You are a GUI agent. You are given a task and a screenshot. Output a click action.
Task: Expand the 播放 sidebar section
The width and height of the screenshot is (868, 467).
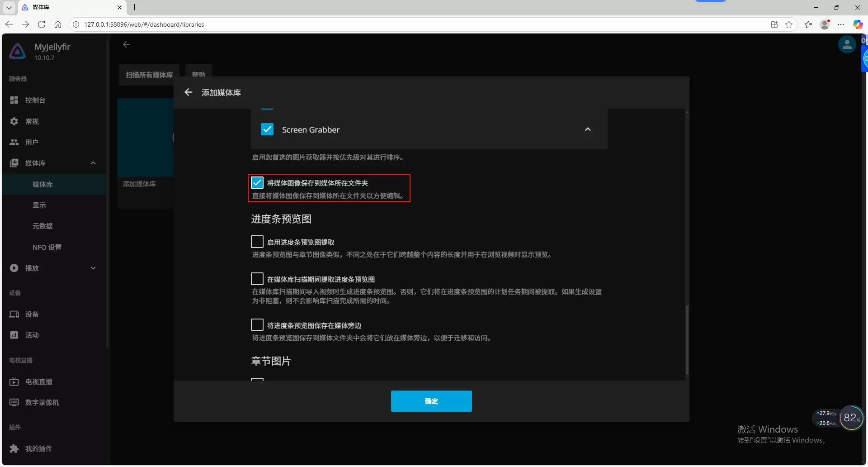[93, 268]
